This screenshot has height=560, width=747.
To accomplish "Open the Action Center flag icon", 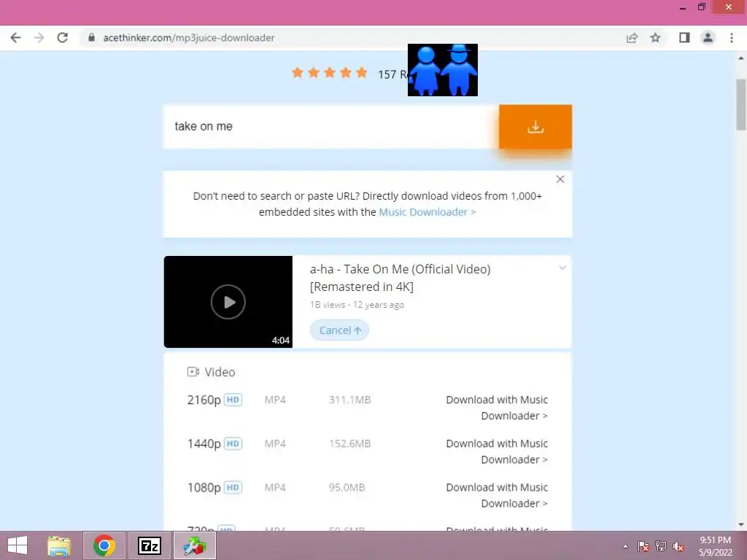I will point(643,546).
